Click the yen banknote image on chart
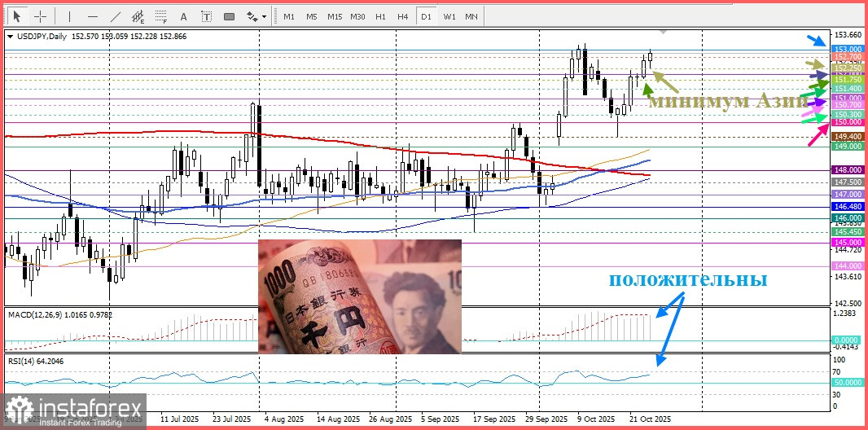 point(360,296)
